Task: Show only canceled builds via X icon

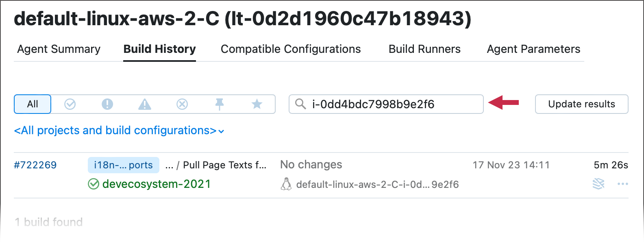Action: (182, 104)
